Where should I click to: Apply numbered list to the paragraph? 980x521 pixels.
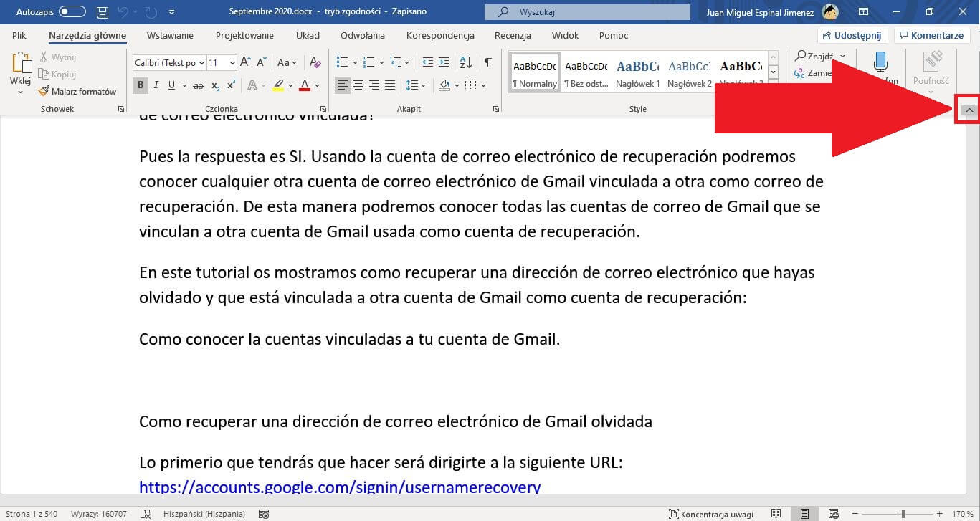pyautogui.click(x=369, y=62)
